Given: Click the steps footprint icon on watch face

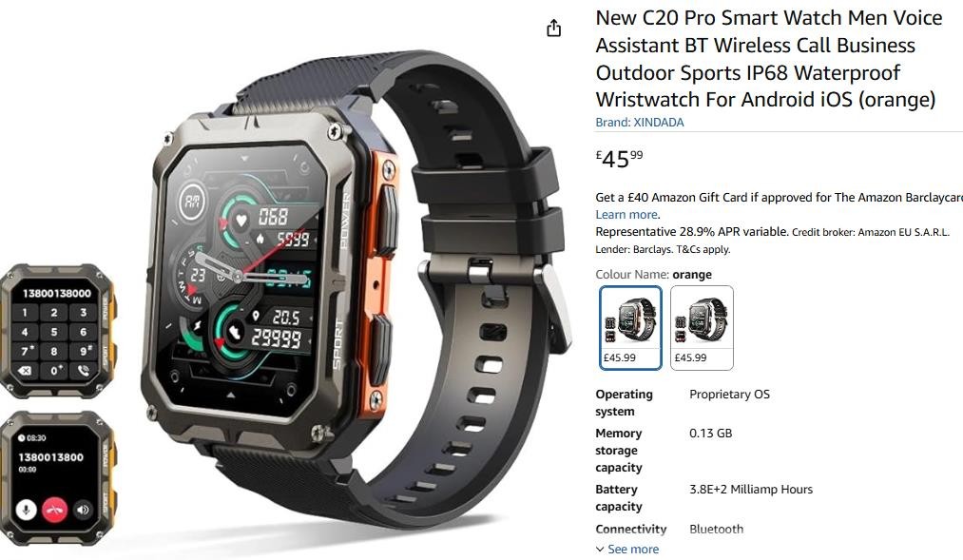Looking at the screenshot, I should pos(235,333).
